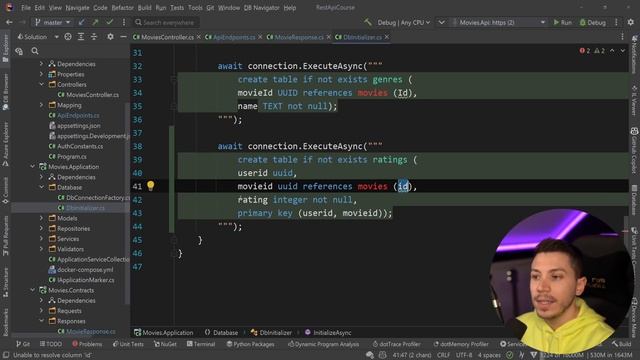
Task: Go to previous highlighted error arrow
Action: (612, 51)
